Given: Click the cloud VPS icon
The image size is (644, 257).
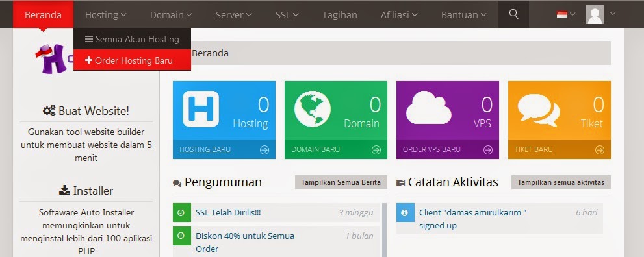Looking at the screenshot, I should [x=428, y=107].
